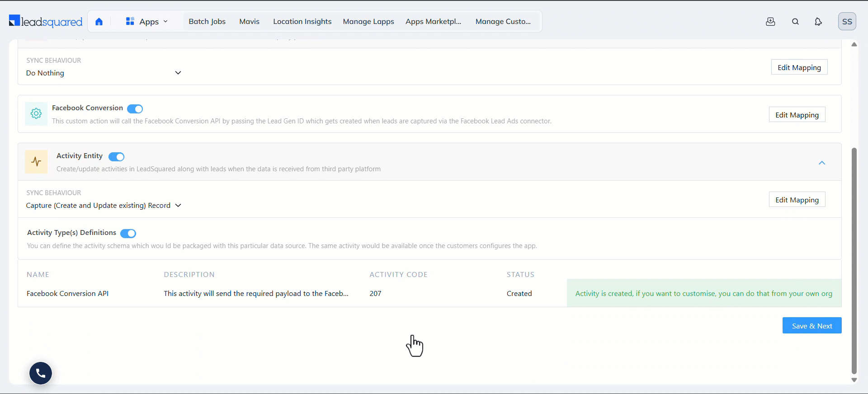Click Edit Mapping beside Do Nothing
The width and height of the screenshot is (868, 394).
coord(799,67)
